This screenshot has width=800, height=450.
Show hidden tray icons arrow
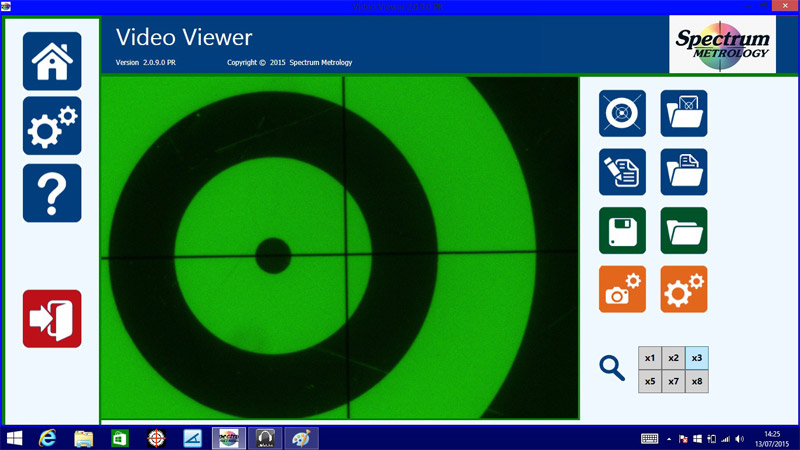pos(669,439)
